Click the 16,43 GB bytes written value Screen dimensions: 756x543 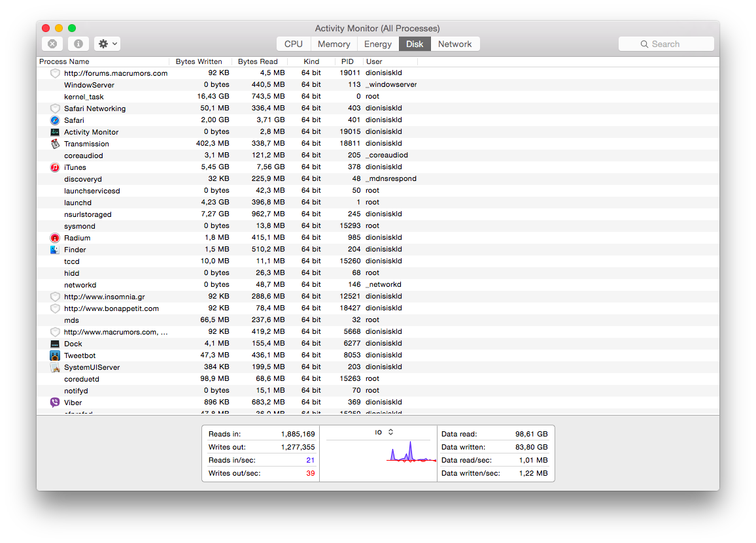coord(213,96)
